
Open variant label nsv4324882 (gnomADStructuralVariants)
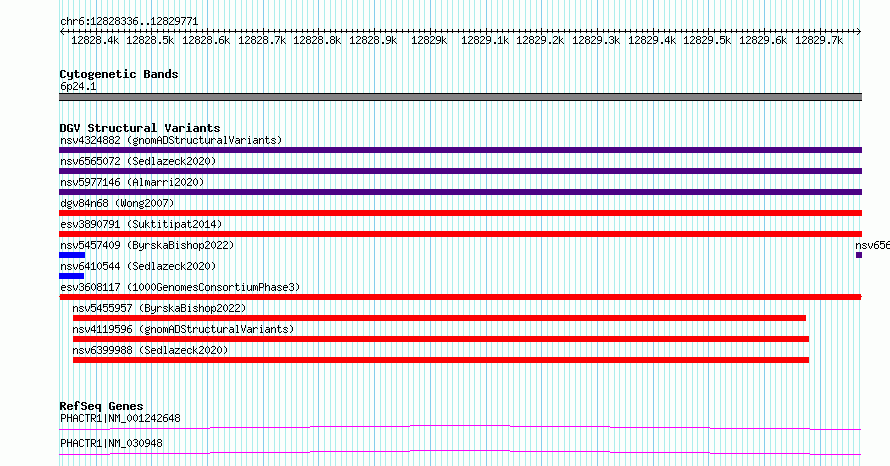pyautogui.click(x=171, y=140)
